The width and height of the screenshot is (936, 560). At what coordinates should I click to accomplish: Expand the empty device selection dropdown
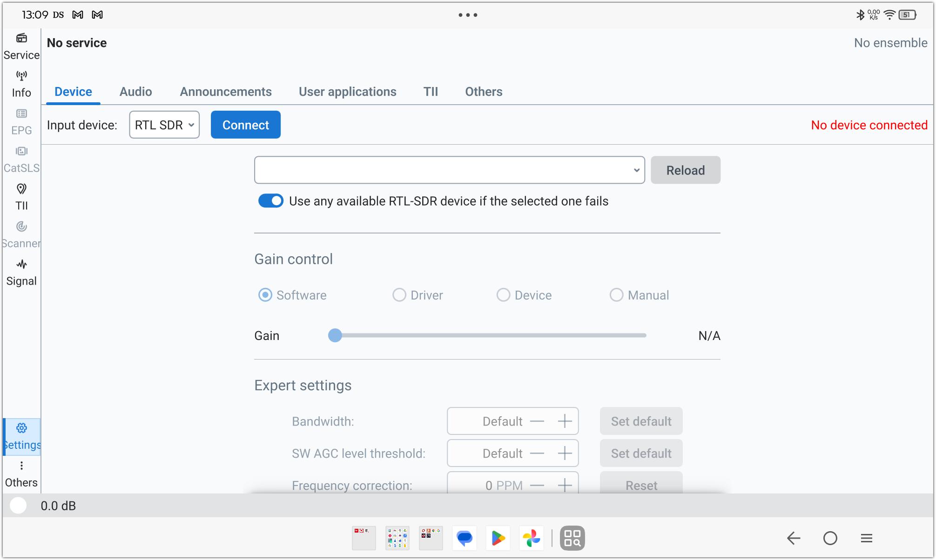pos(449,170)
